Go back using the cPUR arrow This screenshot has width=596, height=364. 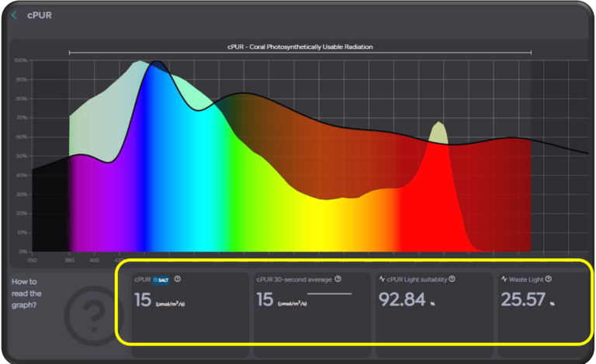click(14, 15)
